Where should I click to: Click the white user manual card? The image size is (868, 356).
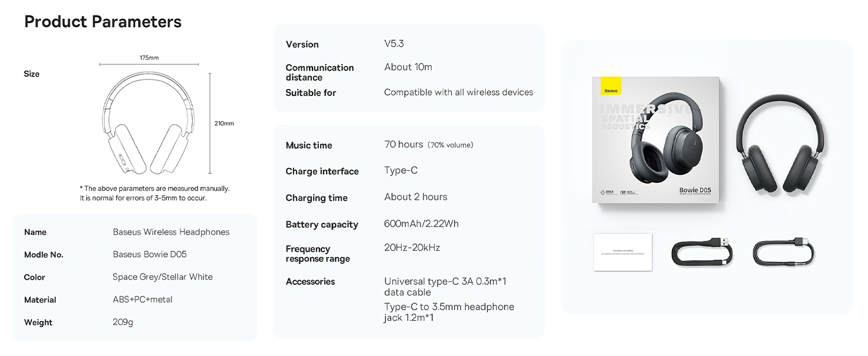(623, 253)
